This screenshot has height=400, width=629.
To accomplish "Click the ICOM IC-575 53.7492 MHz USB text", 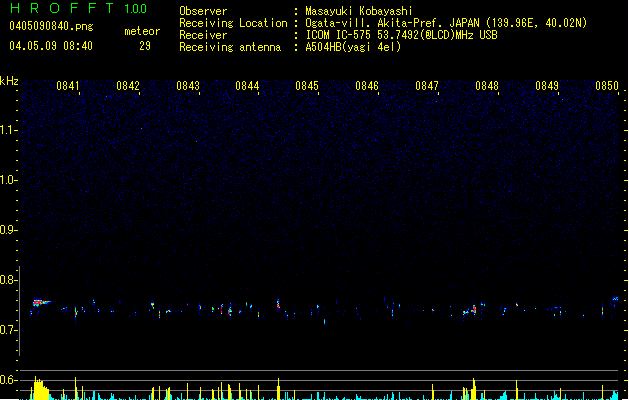I will pyautogui.click(x=401, y=35).
